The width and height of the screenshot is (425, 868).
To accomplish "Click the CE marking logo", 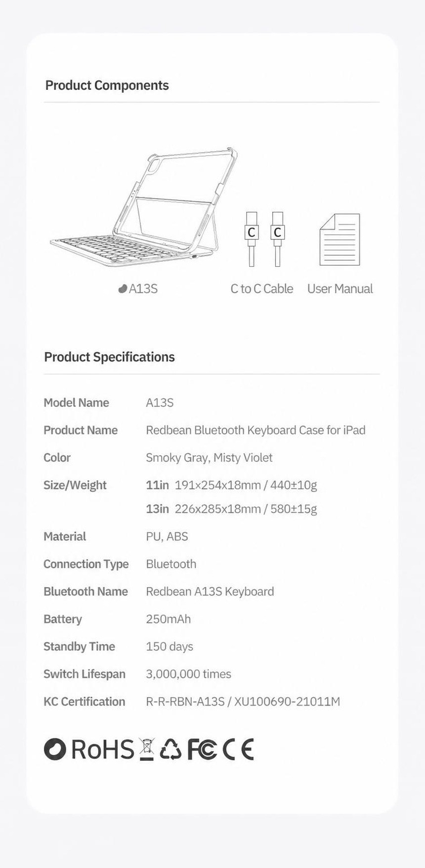I will pyautogui.click(x=238, y=749).
